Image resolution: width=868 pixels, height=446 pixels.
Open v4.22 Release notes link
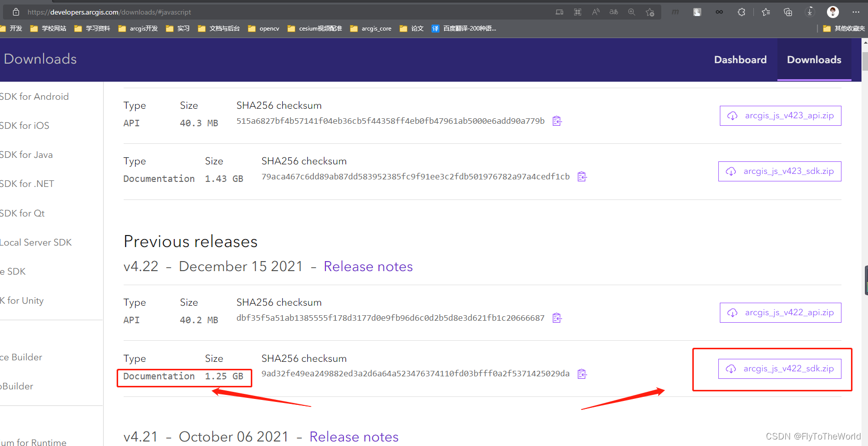pos(368,267)
